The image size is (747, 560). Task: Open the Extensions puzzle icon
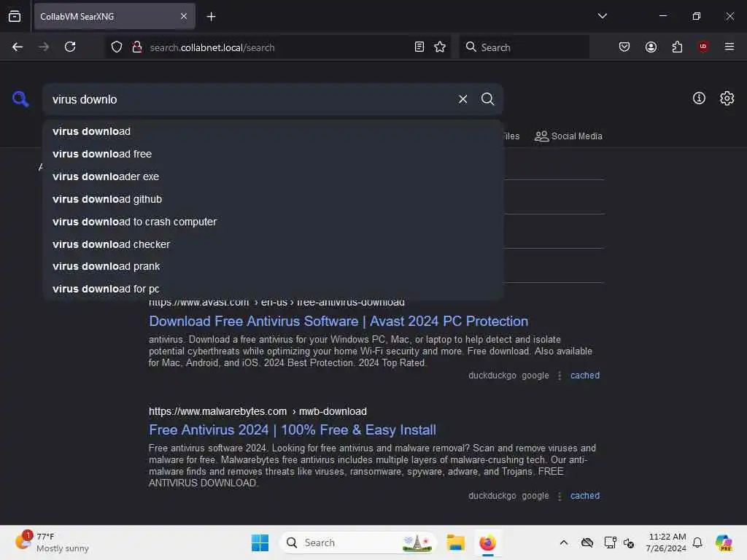[x=677, y=47]
